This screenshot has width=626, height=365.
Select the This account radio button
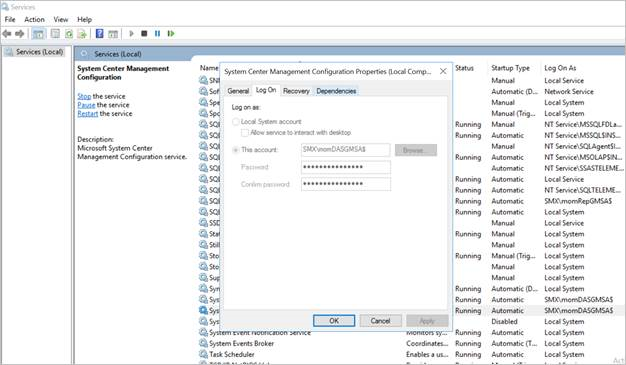[236, 150]
